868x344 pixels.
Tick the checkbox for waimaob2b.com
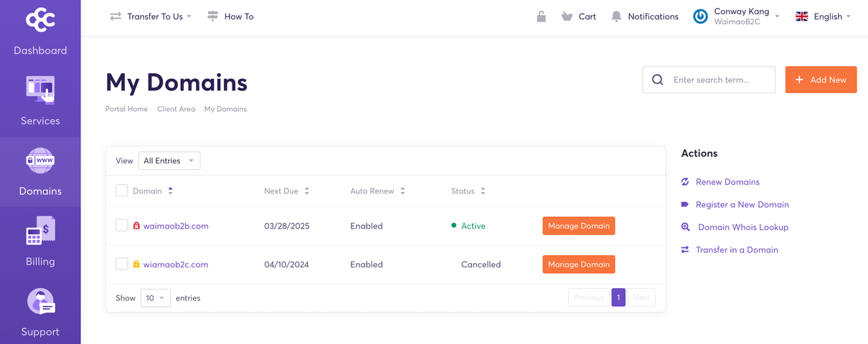tap(122, 226)
